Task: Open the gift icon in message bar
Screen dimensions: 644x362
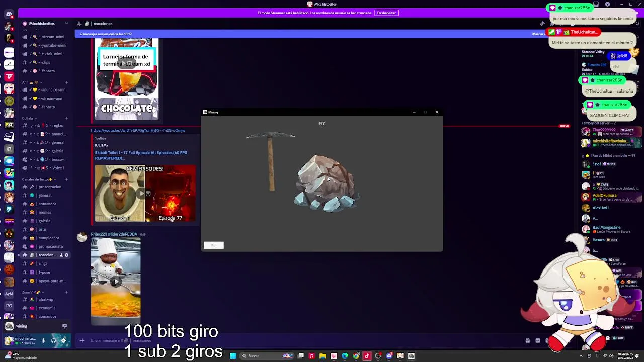Action: pos(528,341)
